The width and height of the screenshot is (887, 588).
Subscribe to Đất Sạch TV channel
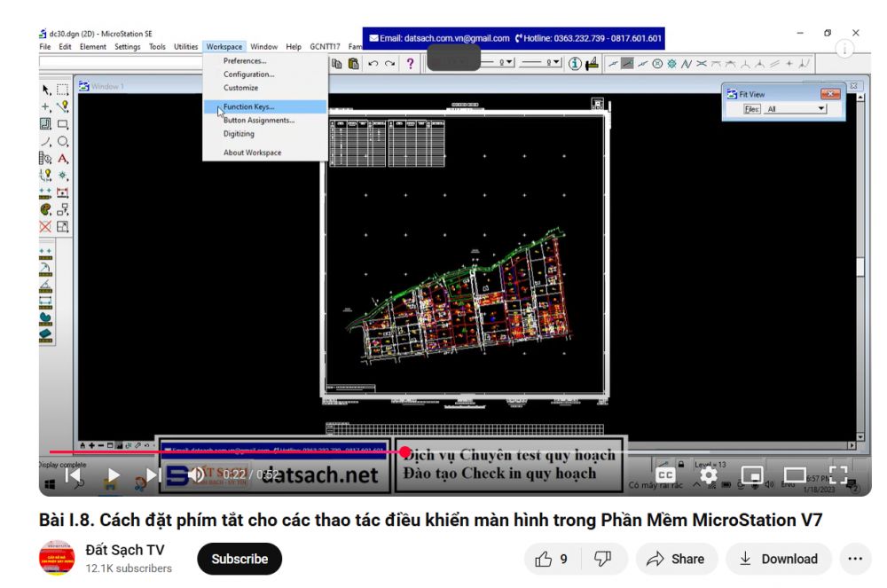coord(239,559)
